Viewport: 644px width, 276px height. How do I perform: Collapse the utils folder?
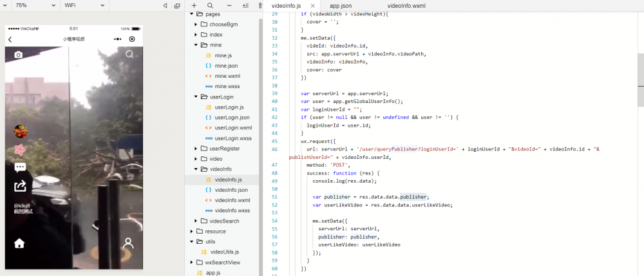(x=192, y=241)
